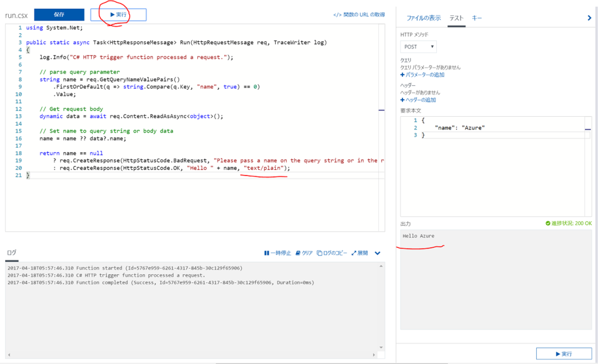
Task: Expand the log panel with 展開
Action: [x=359, y=253]
